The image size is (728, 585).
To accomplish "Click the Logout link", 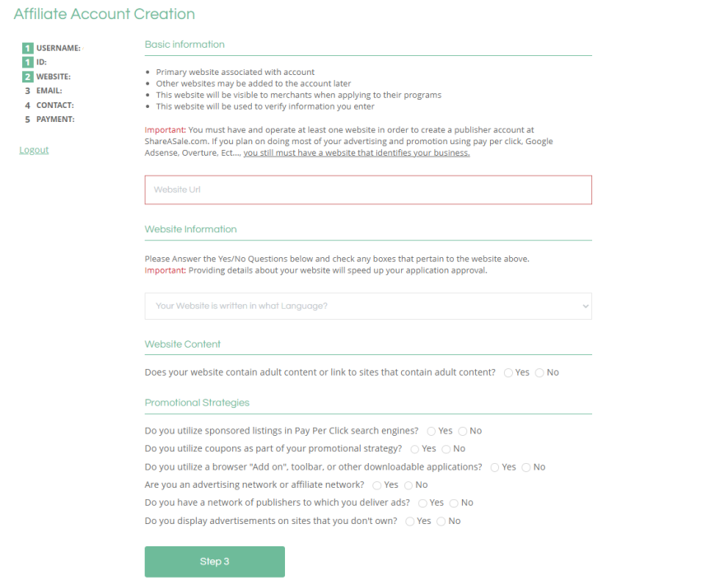I will 33,150.
